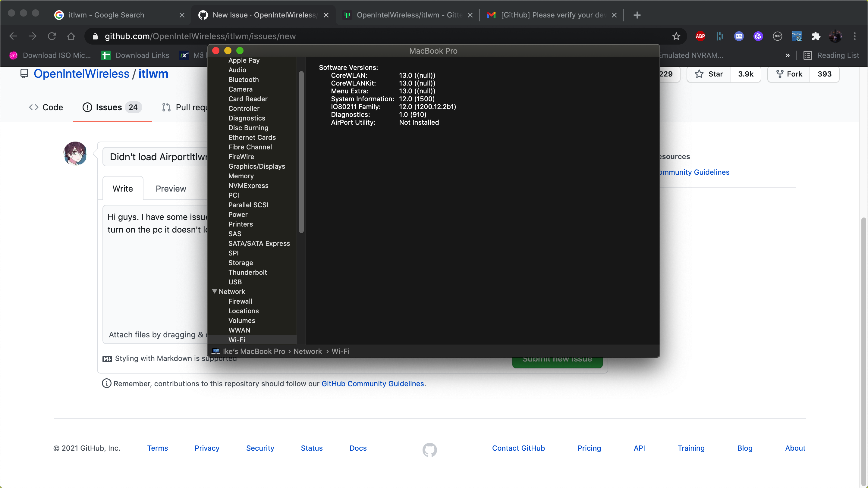
Task: Click the Markdown icon near styling hint
Action: [107, 359]
